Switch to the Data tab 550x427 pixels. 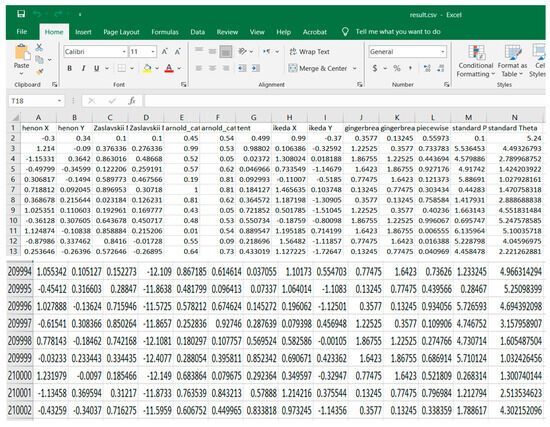[x=197, y=32]
